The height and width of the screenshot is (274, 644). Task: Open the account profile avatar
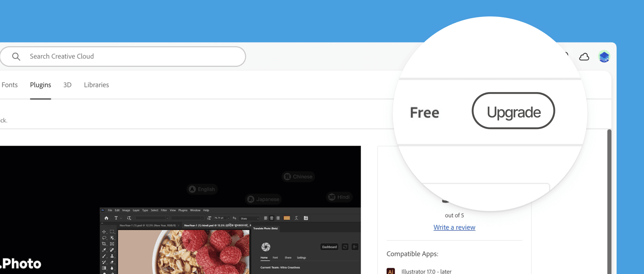tap(604, 57)
